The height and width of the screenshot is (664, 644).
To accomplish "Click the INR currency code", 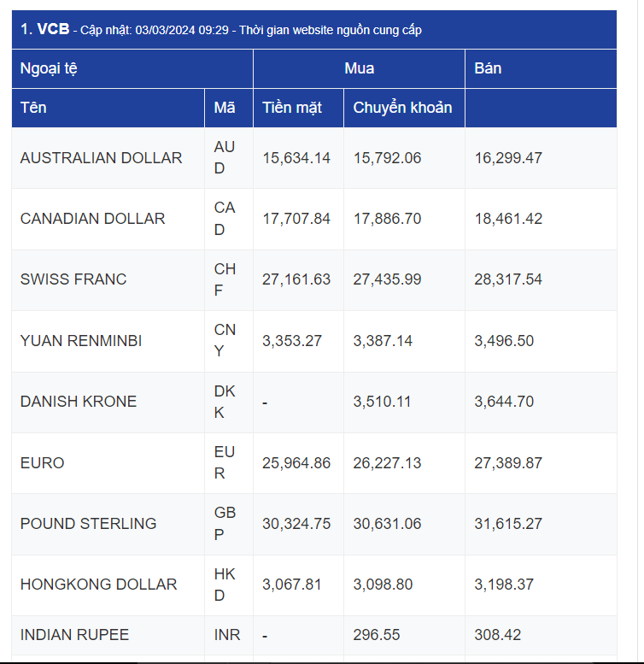I will 227,635.
